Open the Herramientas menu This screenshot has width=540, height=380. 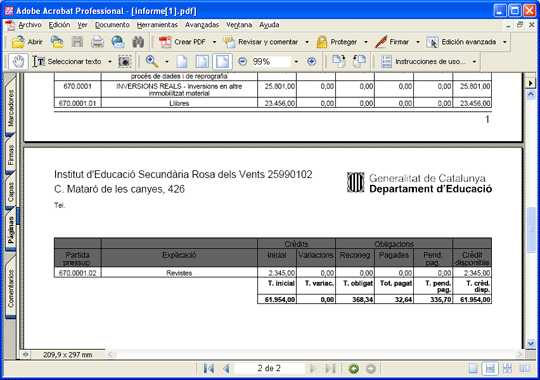point(157,25)
